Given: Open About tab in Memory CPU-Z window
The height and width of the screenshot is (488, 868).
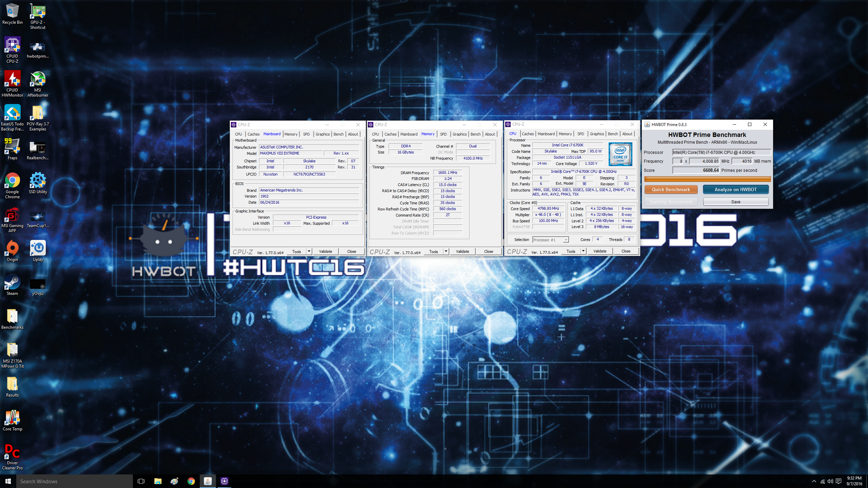Looking at the screenshot, I should [490, 134].
